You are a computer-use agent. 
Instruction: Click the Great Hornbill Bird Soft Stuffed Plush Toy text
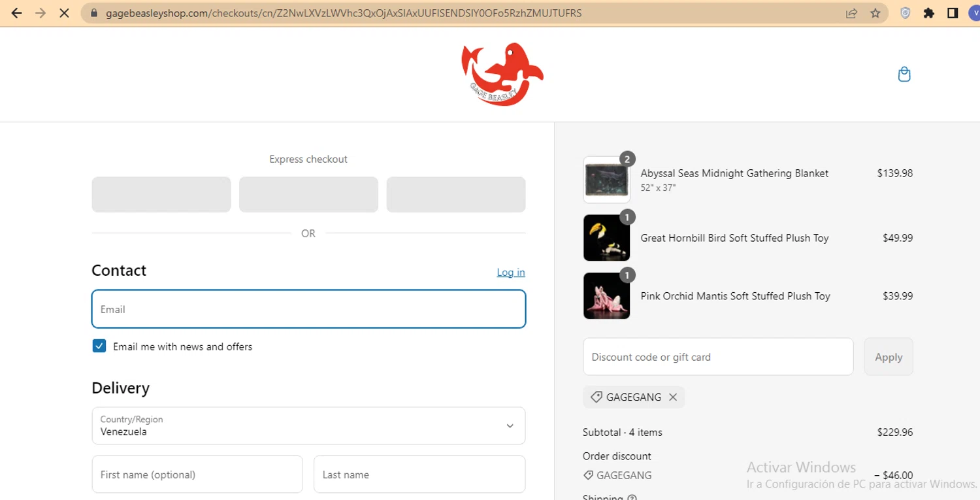pos(734,238)
